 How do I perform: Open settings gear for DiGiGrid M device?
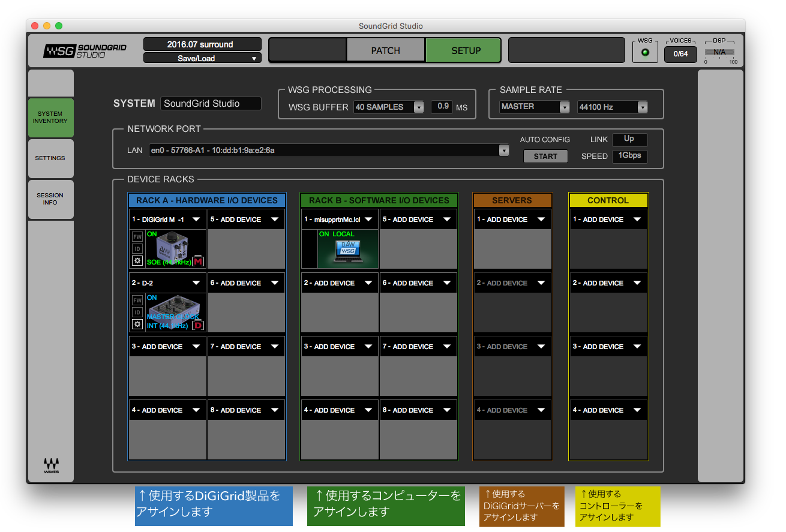tap(137, 261)
